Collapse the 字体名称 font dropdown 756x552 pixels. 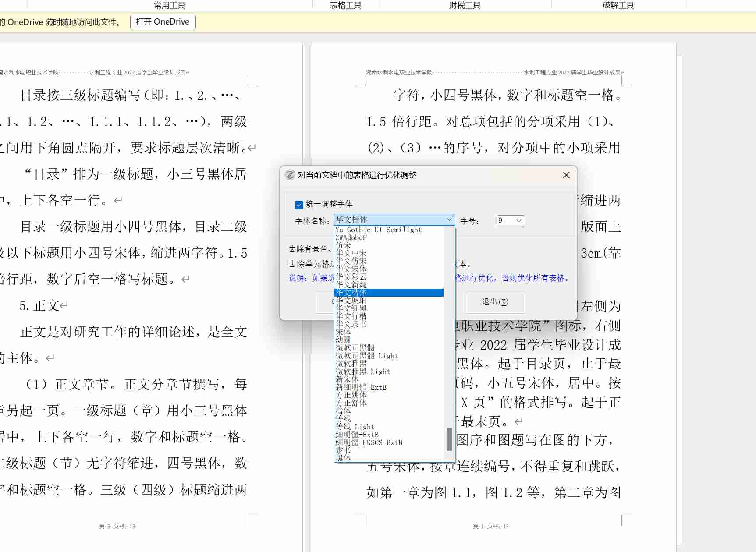(x=449, y=219)
